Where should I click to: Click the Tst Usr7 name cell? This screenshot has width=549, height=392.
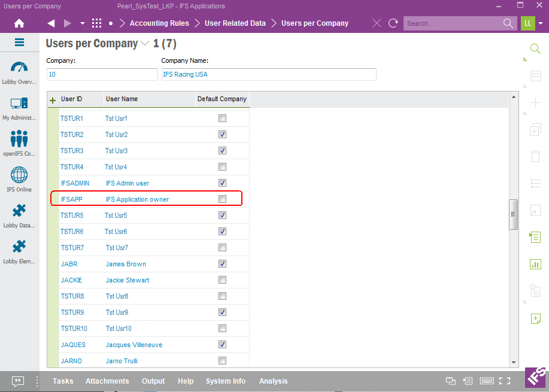click(x=117, y=248)
